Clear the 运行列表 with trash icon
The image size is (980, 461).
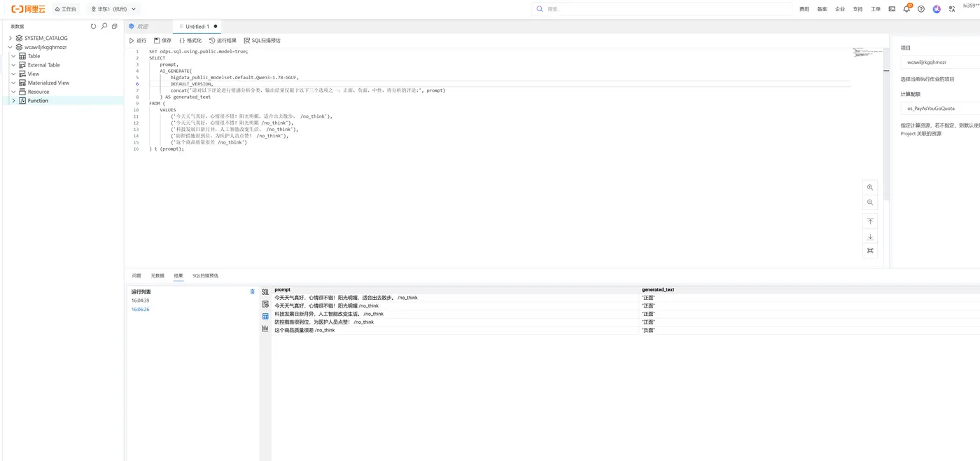[253, 291]
